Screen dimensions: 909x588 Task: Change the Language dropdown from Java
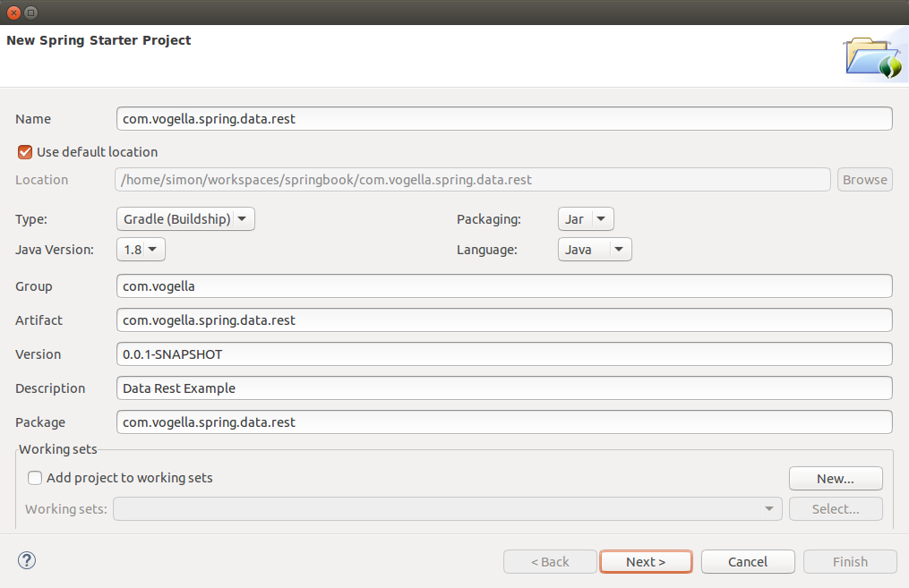(x=595, y=250)
